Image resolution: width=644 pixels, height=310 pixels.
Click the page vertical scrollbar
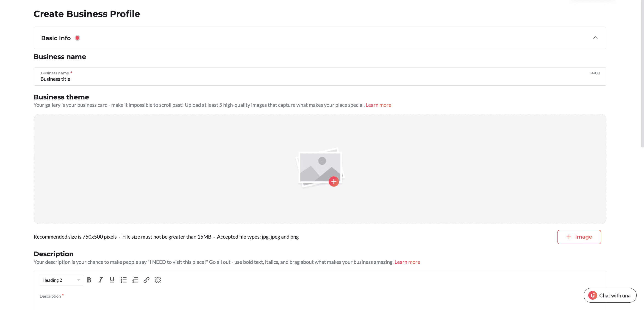[642, 75]
